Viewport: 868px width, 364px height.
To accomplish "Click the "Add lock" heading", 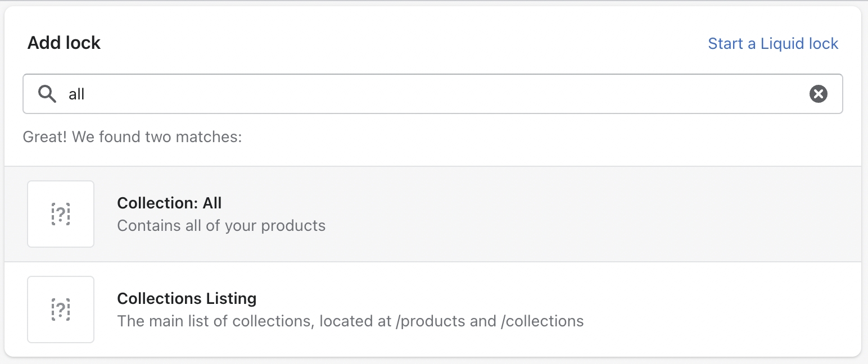I will pyautogui.click(x=64, y=43).
